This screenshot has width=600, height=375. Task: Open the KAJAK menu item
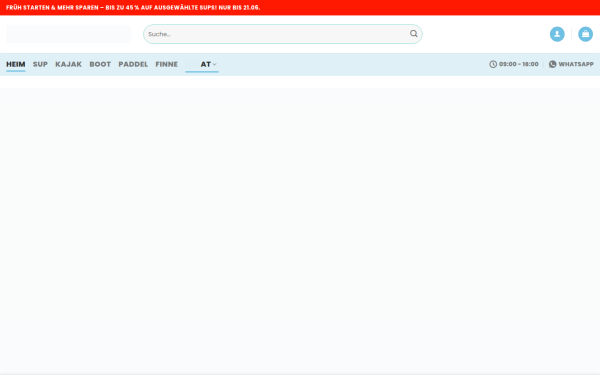pyautogui.click(x=68, y=64)
